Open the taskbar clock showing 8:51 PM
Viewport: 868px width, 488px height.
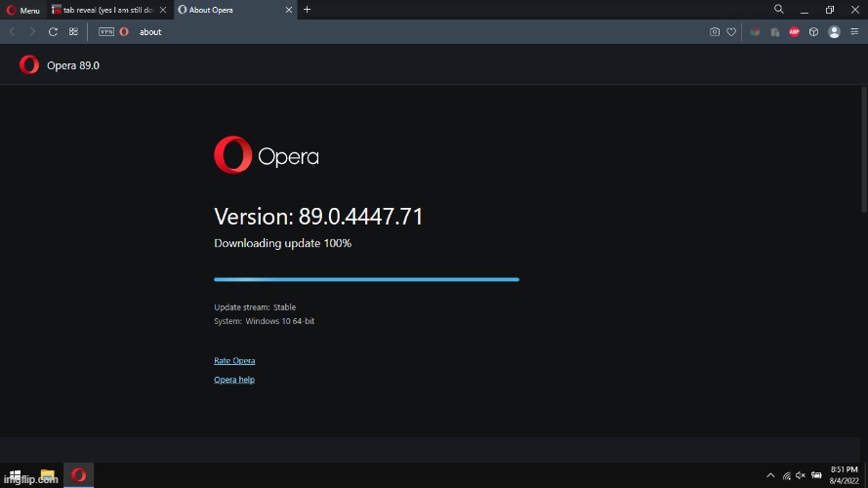coord(845,475)
